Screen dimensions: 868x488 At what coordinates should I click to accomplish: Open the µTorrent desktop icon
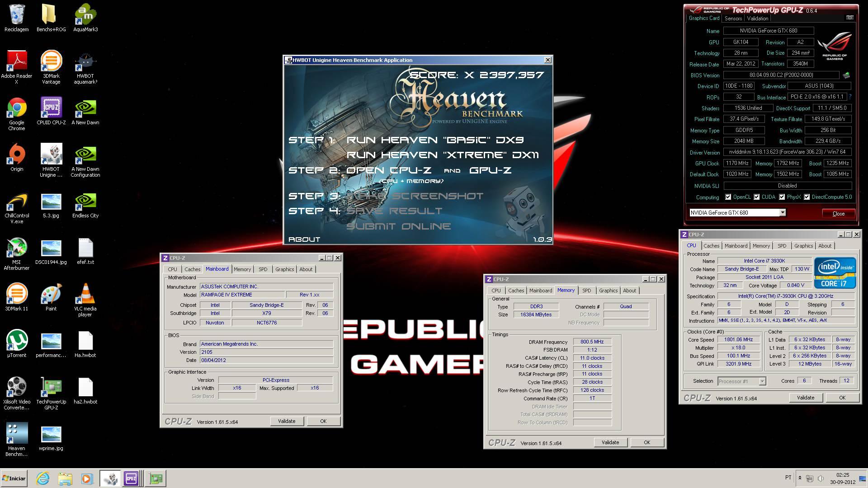17,344
